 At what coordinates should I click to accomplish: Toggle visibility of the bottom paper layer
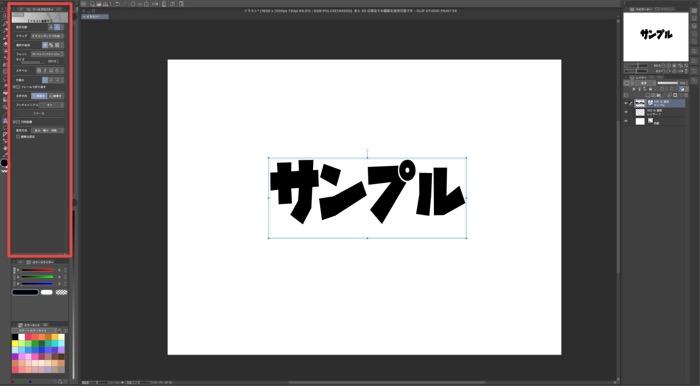[626, 121]
